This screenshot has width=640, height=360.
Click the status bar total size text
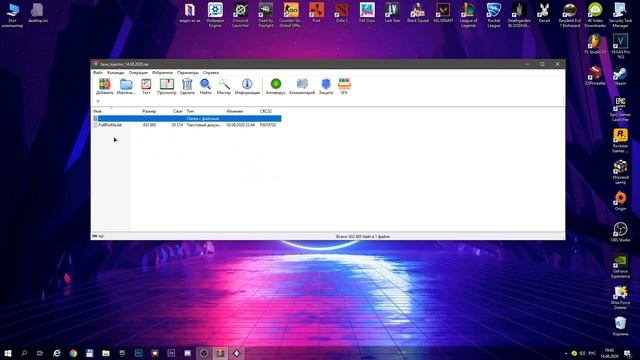click(362, 236)
